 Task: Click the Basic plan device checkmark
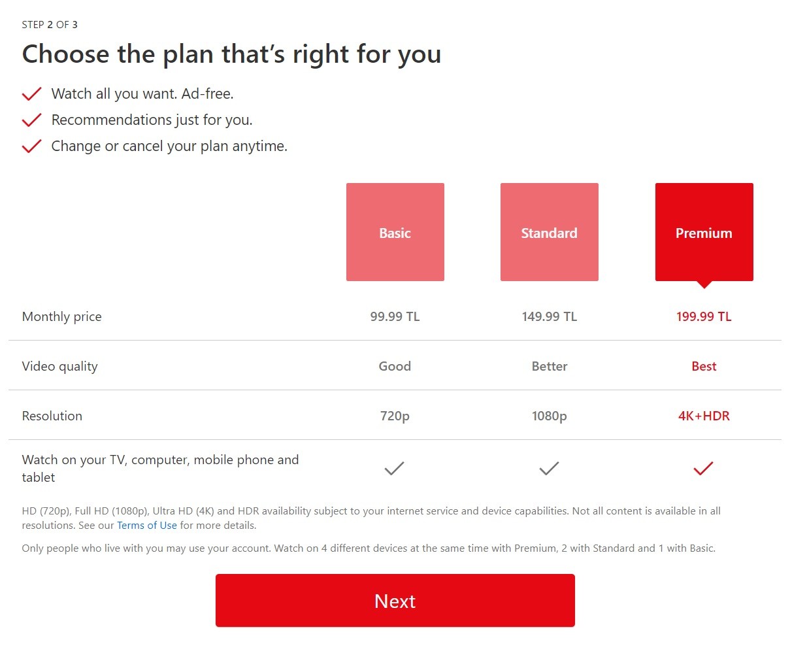click(395, 468)
